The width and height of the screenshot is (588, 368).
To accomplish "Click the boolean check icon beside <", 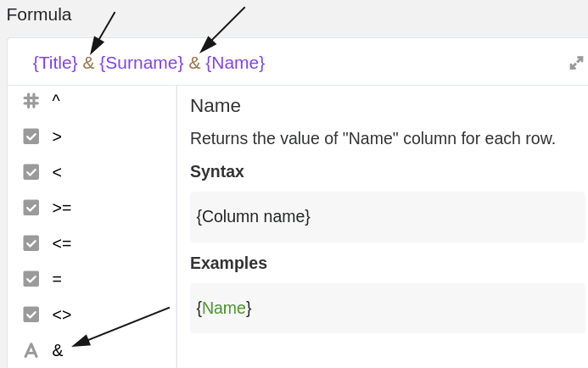I will (31, 172).
